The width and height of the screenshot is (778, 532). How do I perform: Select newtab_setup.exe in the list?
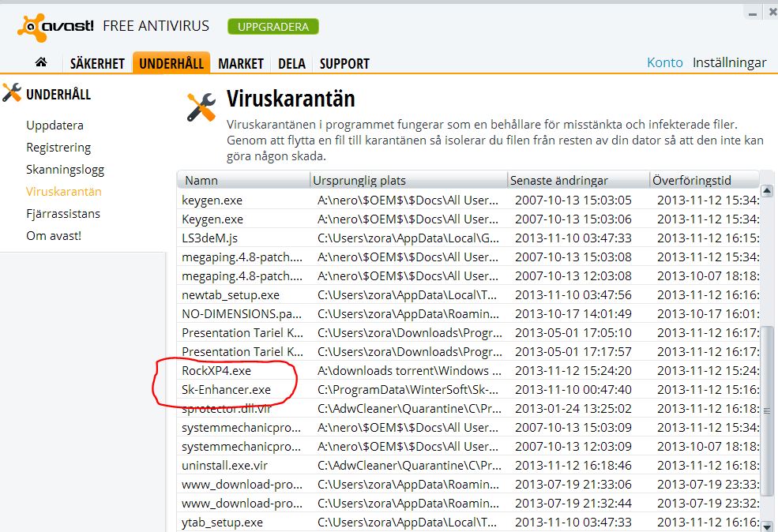(x=468, y=295)
